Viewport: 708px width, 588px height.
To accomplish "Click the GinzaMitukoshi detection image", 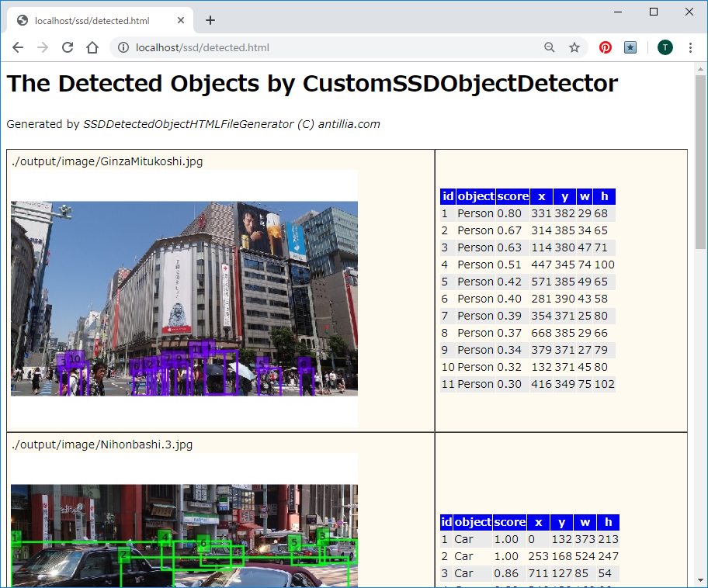I will coord(184,299).
